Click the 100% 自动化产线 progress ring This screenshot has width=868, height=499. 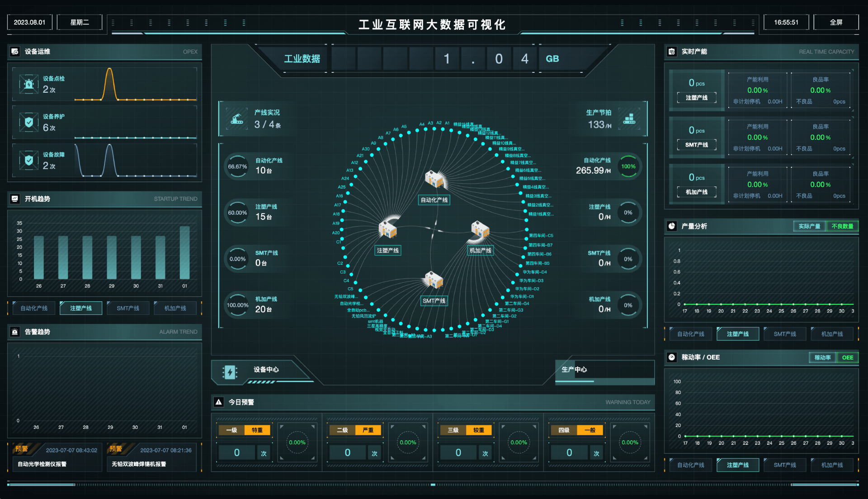coord(628,166)
